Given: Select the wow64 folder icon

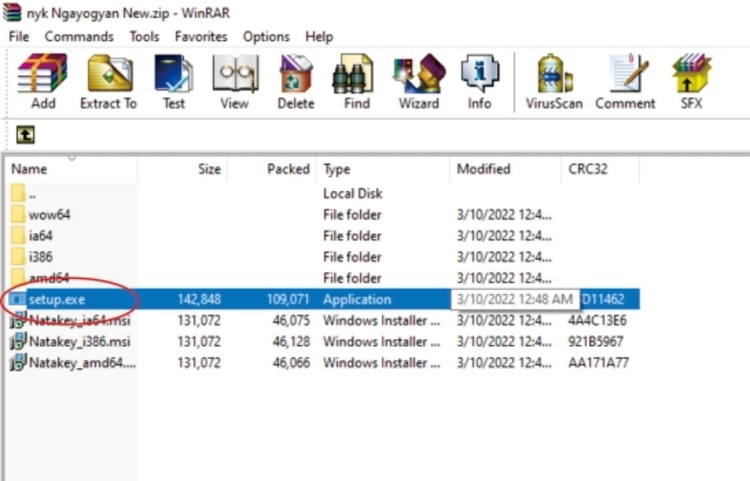Looking at the screenshot, I should click(18, 214).
